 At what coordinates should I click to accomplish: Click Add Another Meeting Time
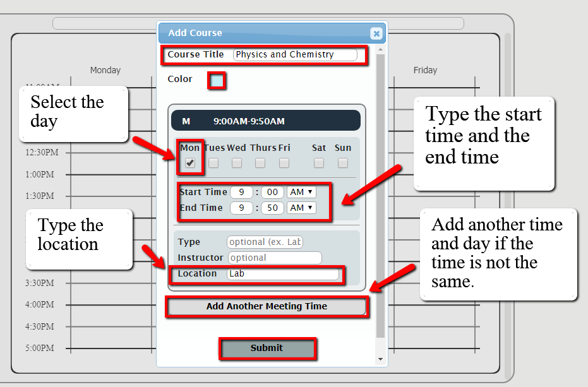[x=267, y=307]
